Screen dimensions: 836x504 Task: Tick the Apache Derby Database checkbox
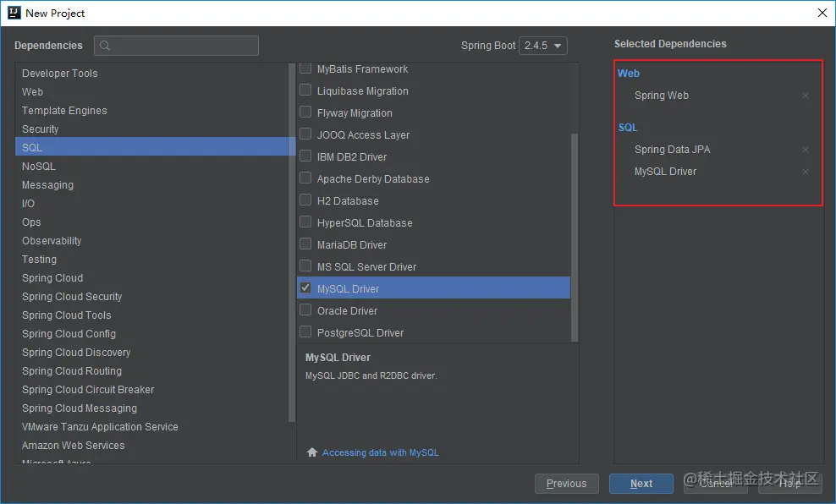click(x=305, y=178)
